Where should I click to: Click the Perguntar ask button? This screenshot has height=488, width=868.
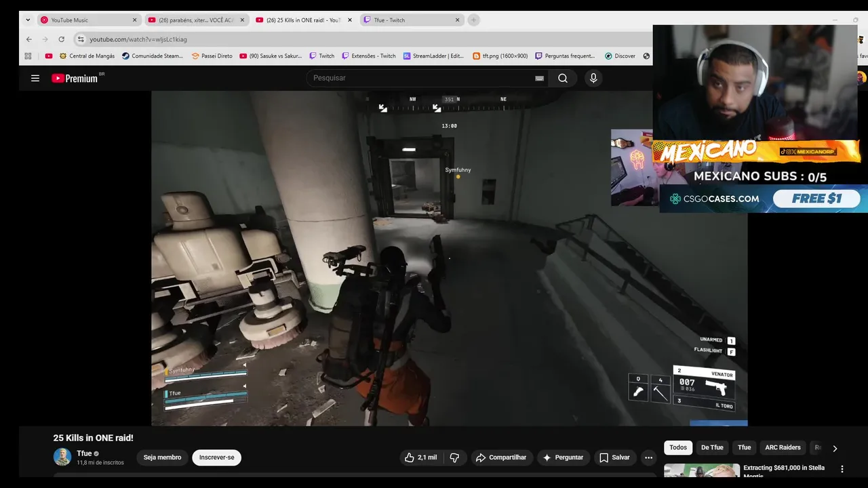563,457
